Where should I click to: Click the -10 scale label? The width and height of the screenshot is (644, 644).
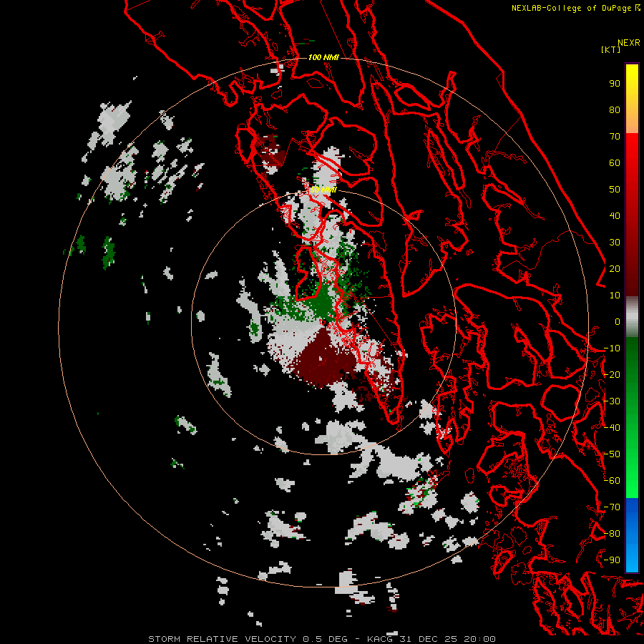click(612, 348)
